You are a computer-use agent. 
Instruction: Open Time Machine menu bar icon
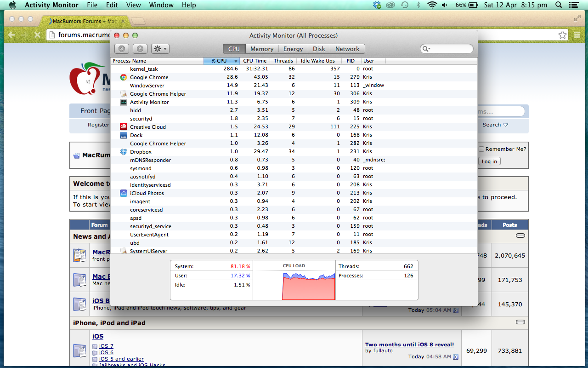pyautogui.click(x=404, y=5)
